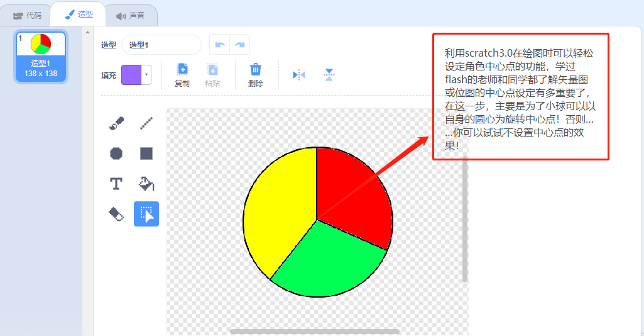Viewport: 644px width, 336px height.
Task: Select the 造型1 costume thumbnail
Action: pos(41,57)
